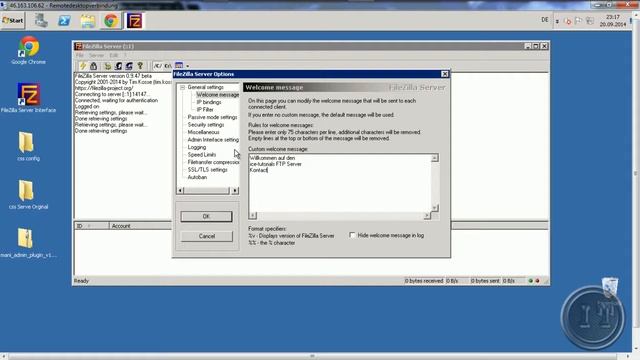Image resolution: width=640 pixels, height=360 pixels.
Task: Click the user list sorting icon
Action: coord(179,65)
